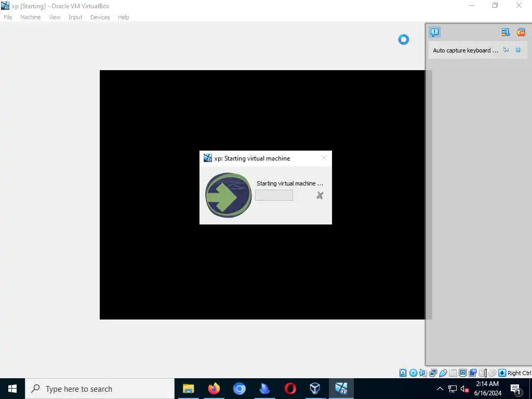Click the Right Ctrl host key label
This screenshot has width=532, height=399.
click(519, 373)
